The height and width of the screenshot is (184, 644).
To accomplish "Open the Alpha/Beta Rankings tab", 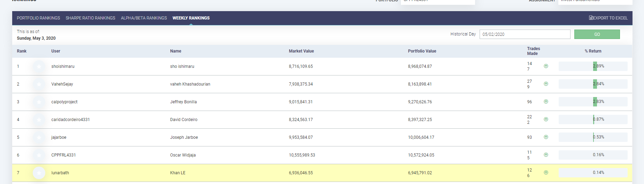I will coord(144,18).
